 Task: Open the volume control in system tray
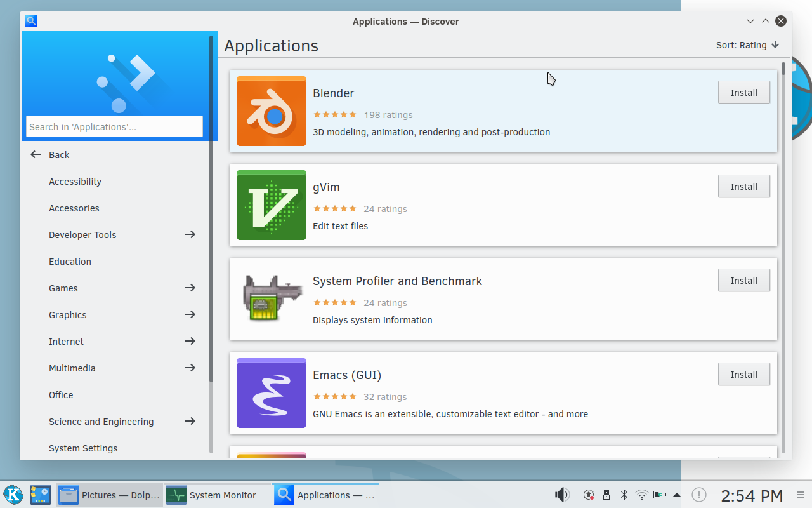tap(562, 495)
